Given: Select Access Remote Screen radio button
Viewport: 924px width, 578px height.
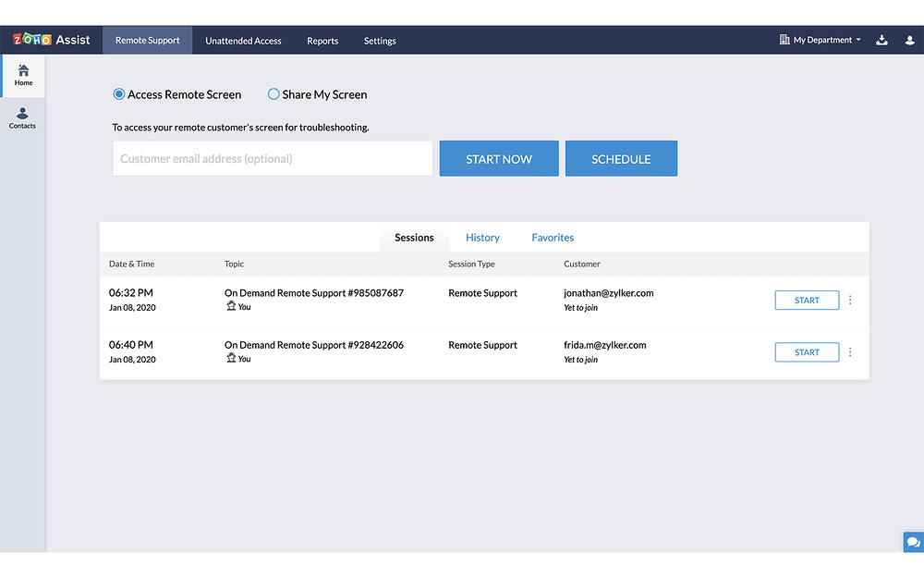Looking at the screenshot, I should [119, 94].
